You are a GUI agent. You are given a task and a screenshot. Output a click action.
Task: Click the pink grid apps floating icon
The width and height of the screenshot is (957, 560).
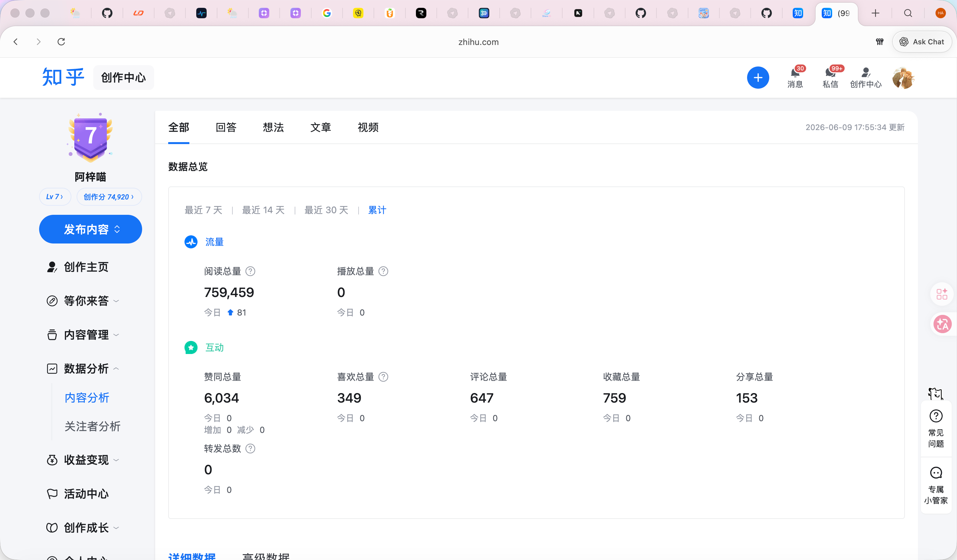tap(942, 294)
